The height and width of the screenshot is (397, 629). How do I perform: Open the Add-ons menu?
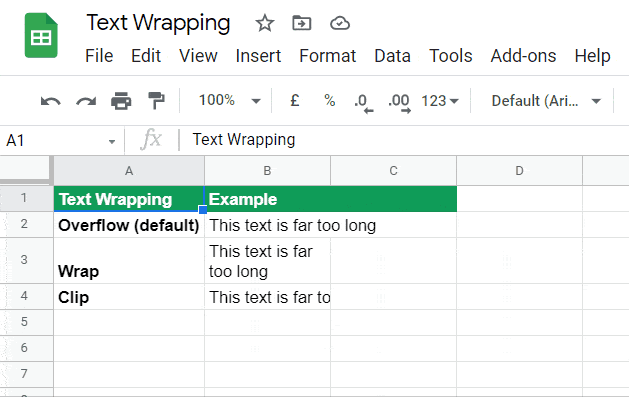pos(523,56)
